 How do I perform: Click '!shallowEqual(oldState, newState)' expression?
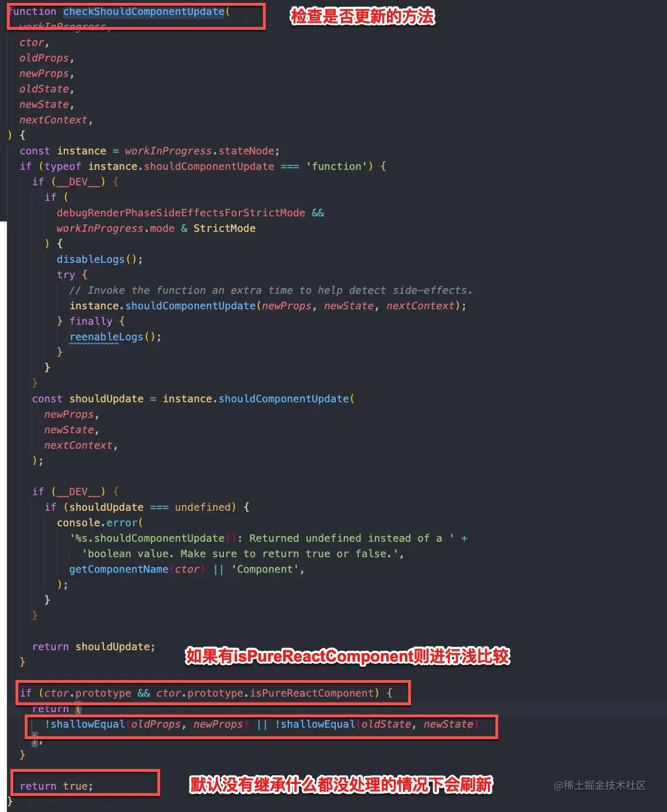click(377, 724)
